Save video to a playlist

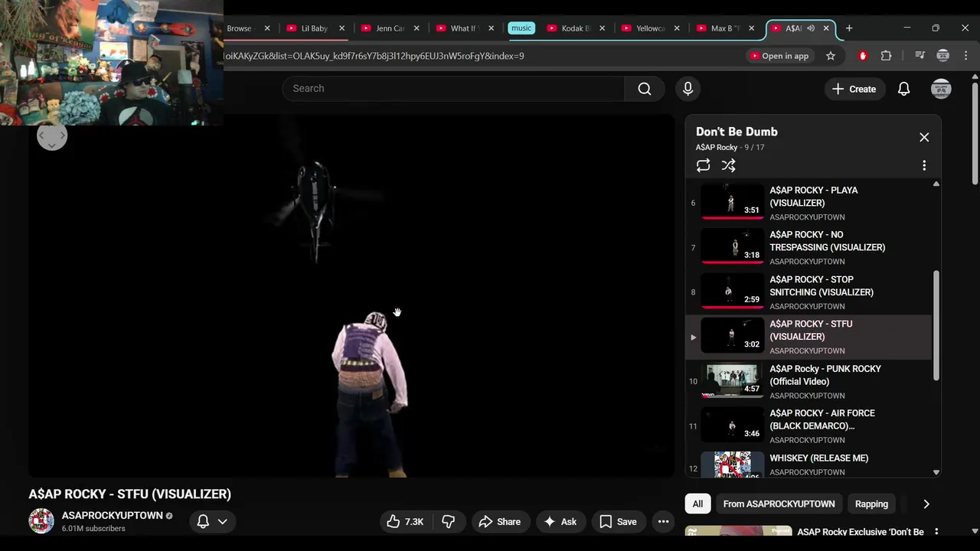618,521
